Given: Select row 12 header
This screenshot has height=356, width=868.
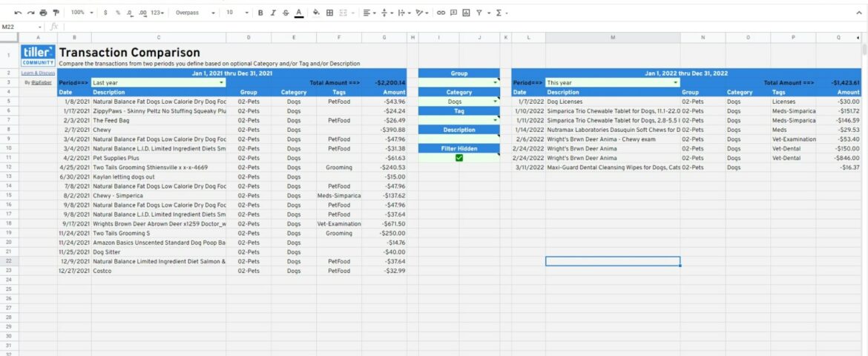Looking at the screenshot, I should 10,167.
